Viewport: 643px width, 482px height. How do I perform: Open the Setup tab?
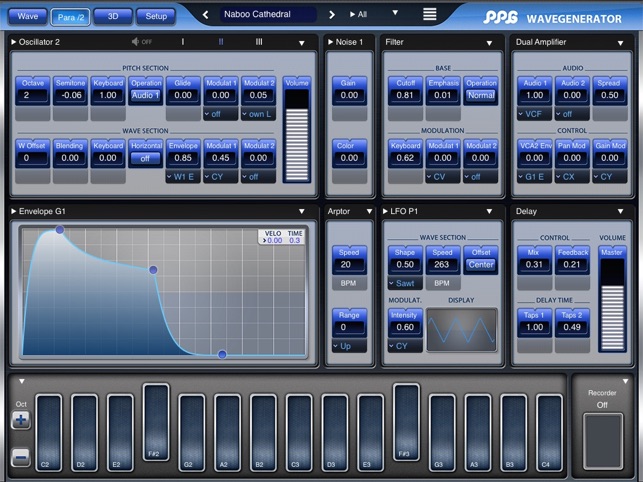(156, 16)
